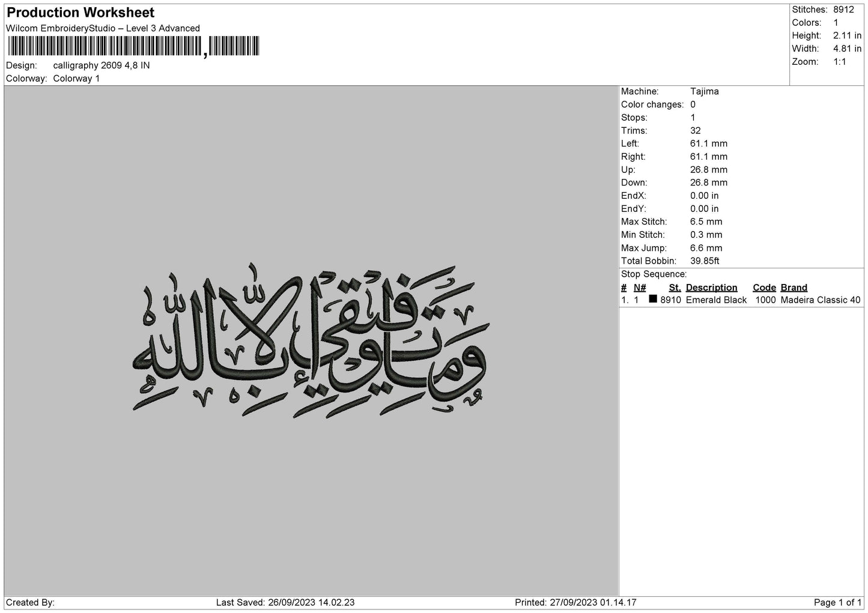868x613 pixels.
Task: Click the Total Bobbin value 39.85ft
Action: coord(705,261)
